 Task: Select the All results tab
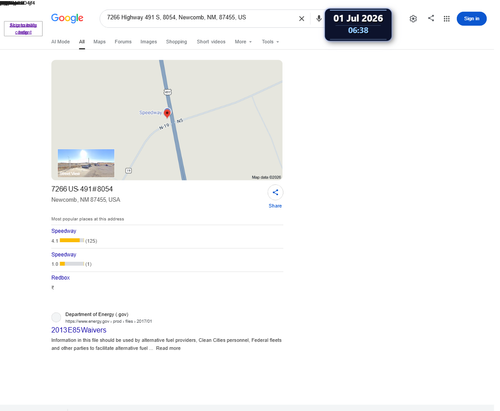[x=82, y=42]
